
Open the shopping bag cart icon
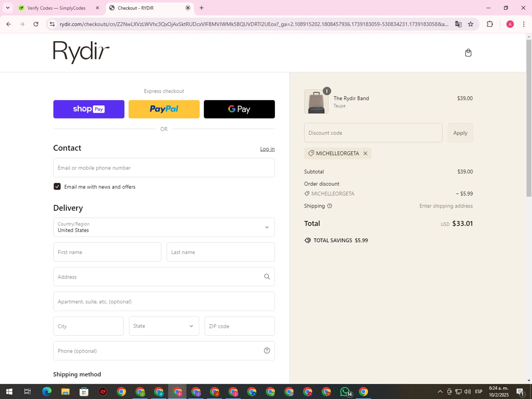point(468,53)
